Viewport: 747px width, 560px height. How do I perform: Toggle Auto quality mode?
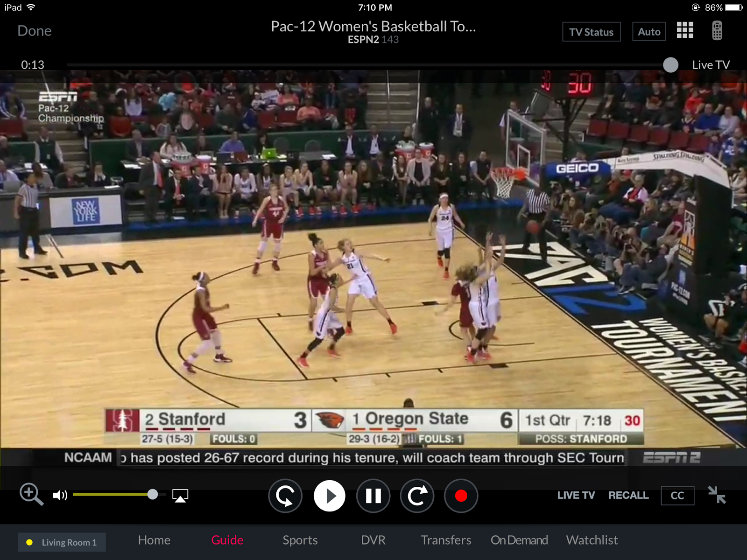(x=649, y=31)
